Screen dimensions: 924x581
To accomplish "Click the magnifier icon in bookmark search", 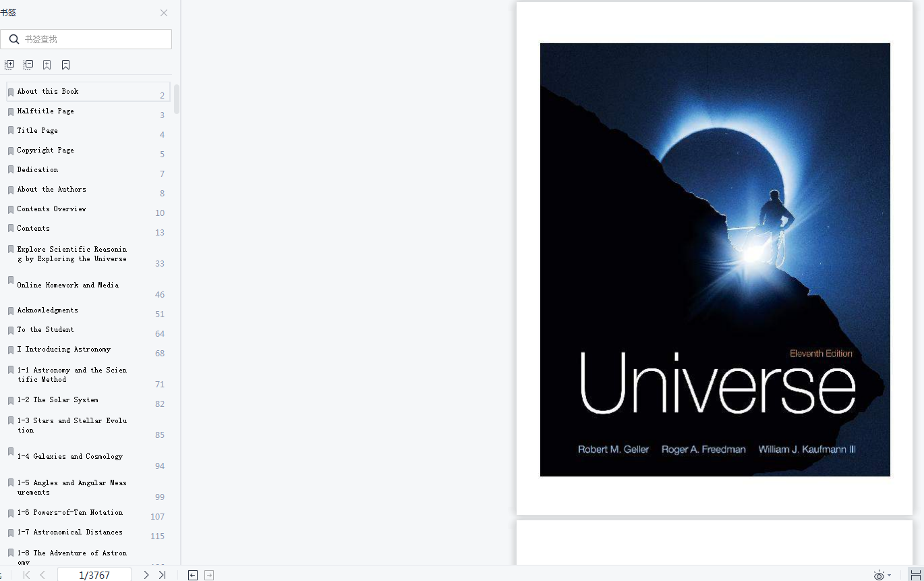I will click(13, 39).
